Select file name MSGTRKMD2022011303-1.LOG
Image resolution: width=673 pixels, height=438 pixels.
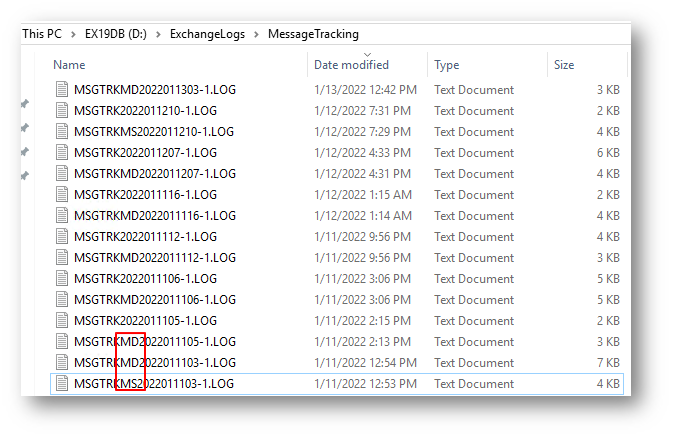pyautogui.click(x=155, y=90)
